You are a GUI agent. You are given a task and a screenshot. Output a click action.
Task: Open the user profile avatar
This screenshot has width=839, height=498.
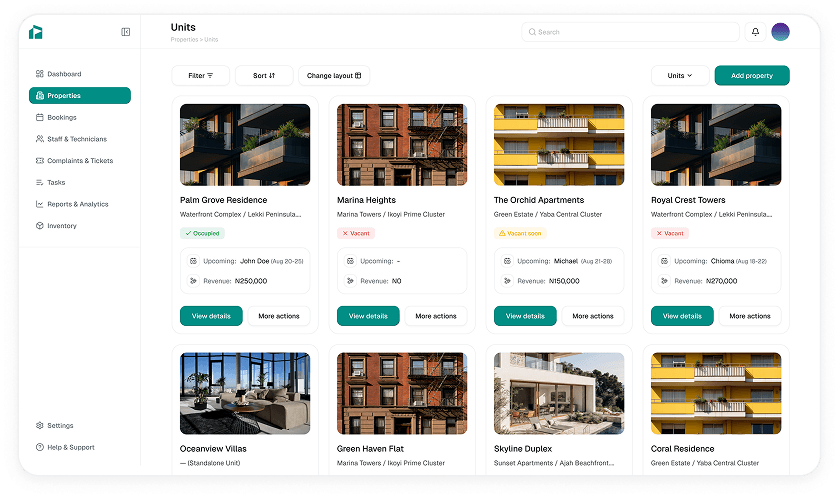click(x=780, y=32)
